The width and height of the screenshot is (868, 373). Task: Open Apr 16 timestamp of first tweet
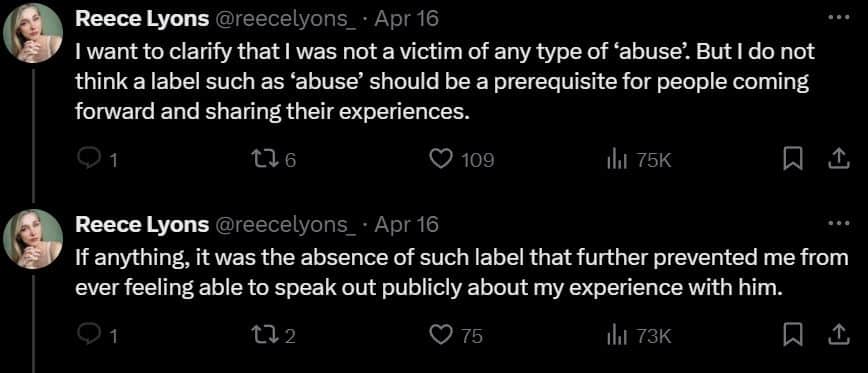coord(407,19)
